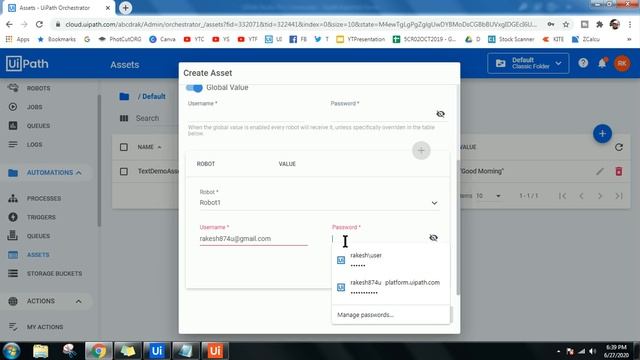This screenshot has width=640, height=360.
Task: Open the help icon in header
Action: point(583,63)
